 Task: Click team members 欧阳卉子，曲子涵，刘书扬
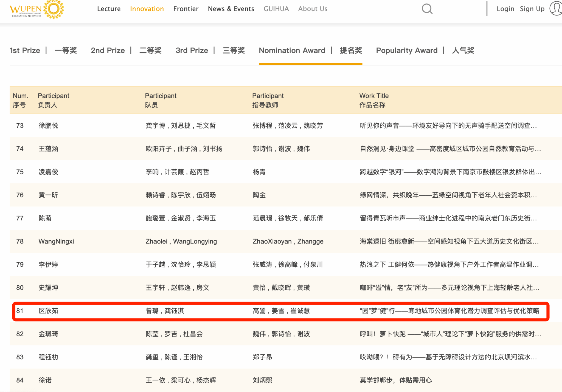[x=184, y=149]
